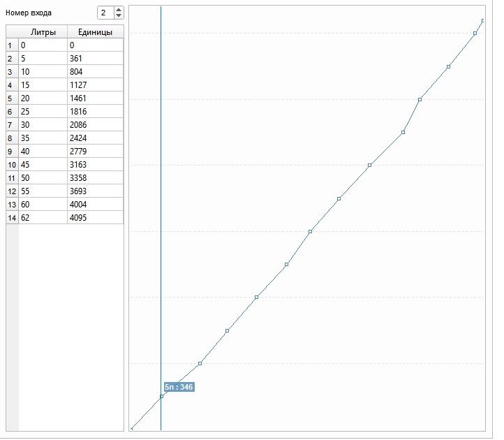Increase the input number with up arrow
504x440 pixels.
point(118,10)
